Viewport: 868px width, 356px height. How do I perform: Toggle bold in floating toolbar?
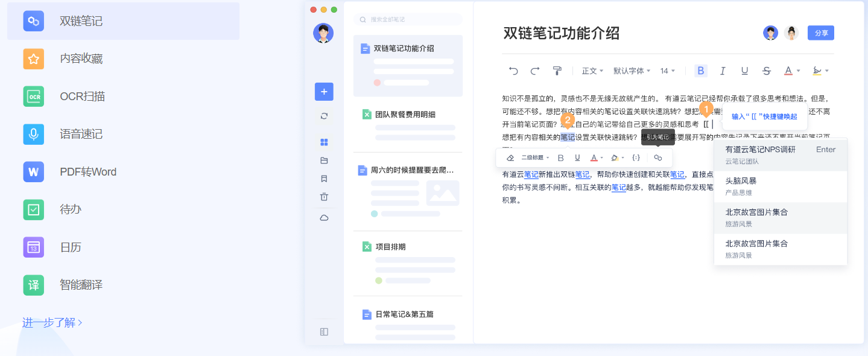560,157
